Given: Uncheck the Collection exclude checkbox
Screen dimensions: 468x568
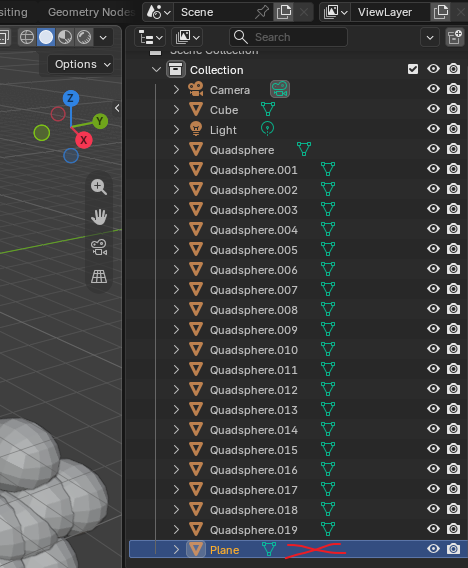Looking at the screenshot, I should coord(413,69).
